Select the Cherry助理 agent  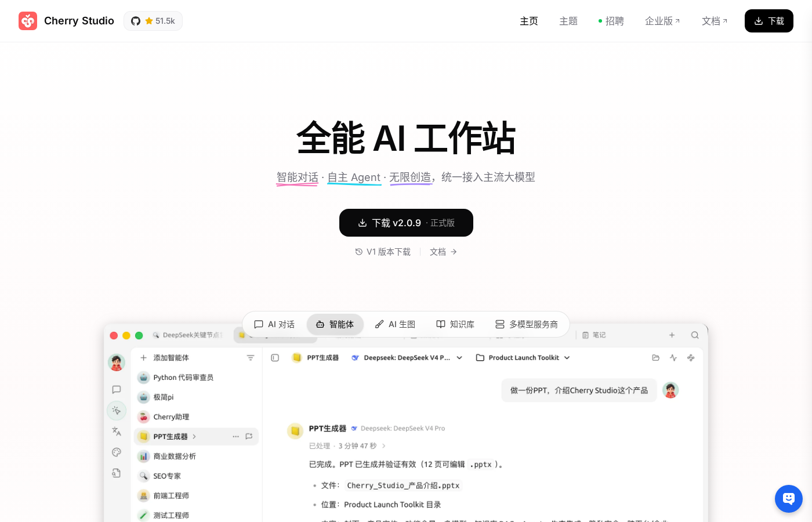(196, 417)
